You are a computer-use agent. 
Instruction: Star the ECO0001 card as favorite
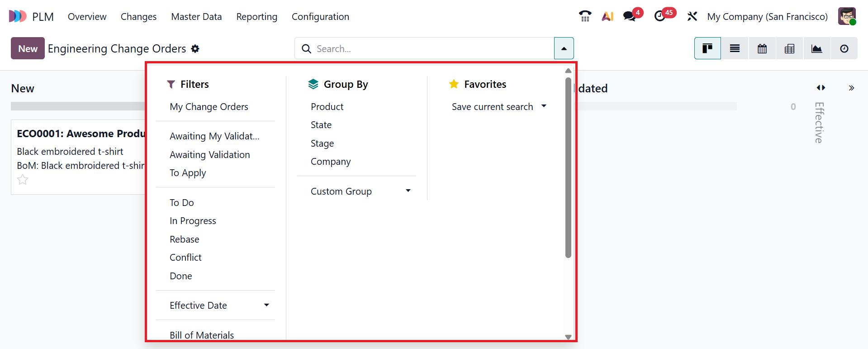tap(23, 180)
